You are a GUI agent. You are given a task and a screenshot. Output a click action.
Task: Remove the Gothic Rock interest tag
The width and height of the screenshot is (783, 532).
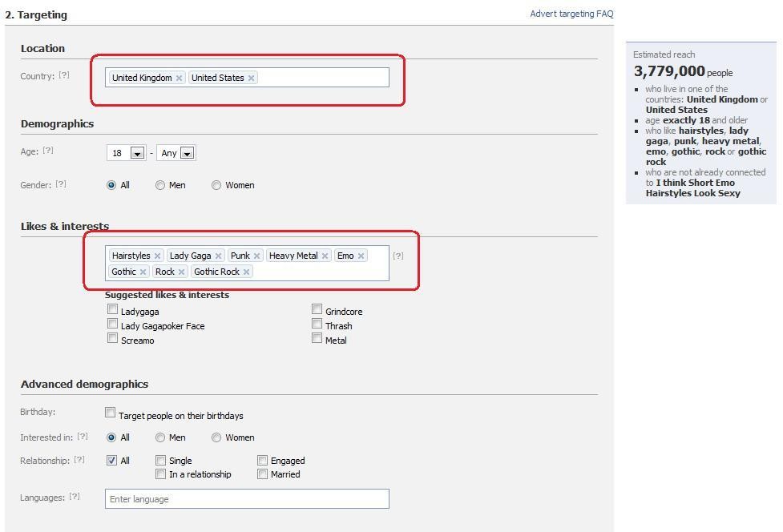pyautogui.click(x=246, y=272)
